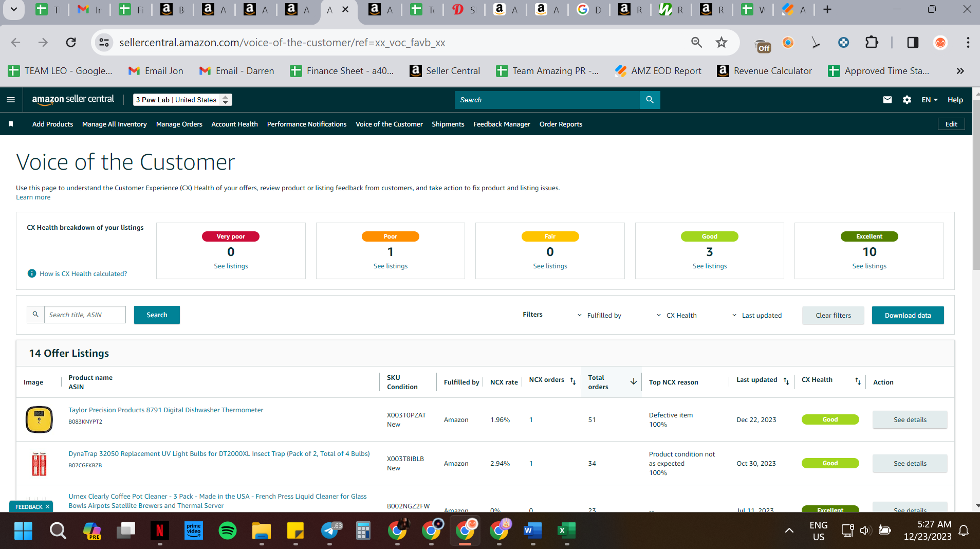Open Manage All Inventory

pos(114,124)
